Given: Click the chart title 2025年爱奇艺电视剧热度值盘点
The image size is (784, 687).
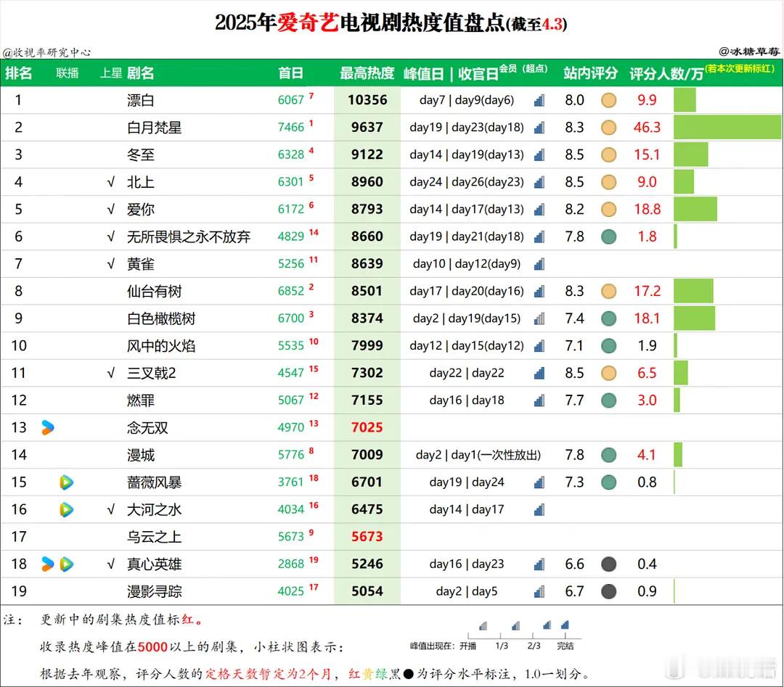Looking at the screenshot, I should tap(360, 23).
